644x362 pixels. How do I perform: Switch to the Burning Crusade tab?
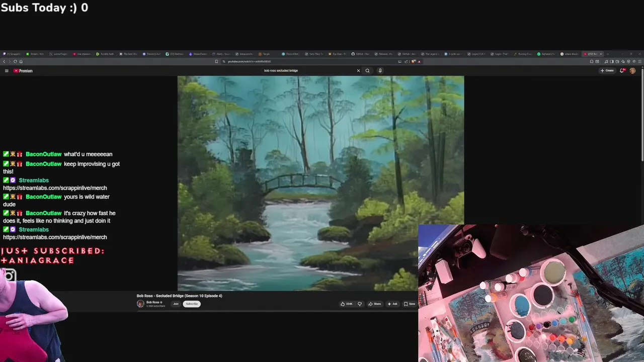[x=523, y=54]
